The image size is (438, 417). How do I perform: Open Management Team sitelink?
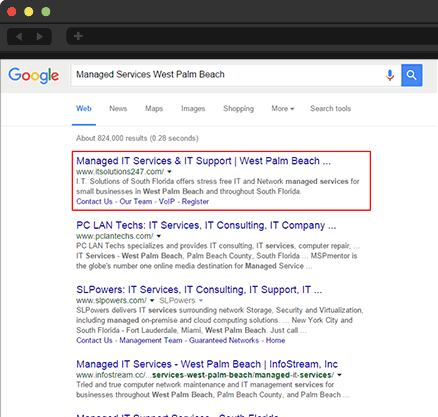click(151, 340)
